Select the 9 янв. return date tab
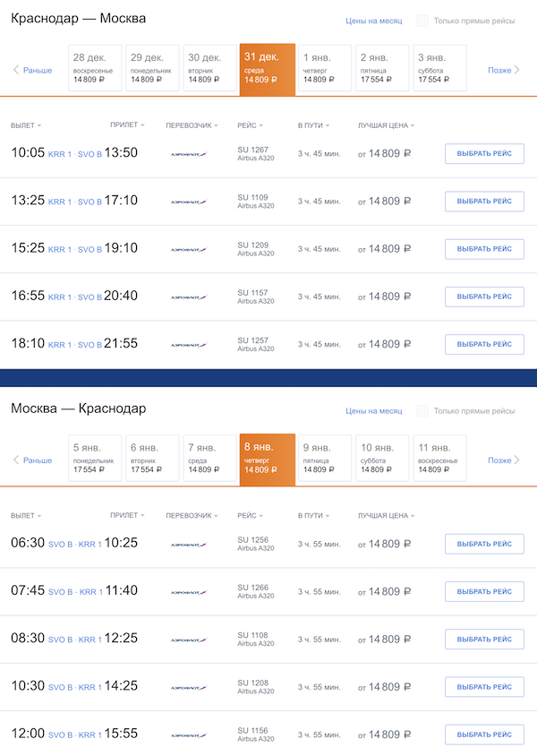 click(324, 459)
